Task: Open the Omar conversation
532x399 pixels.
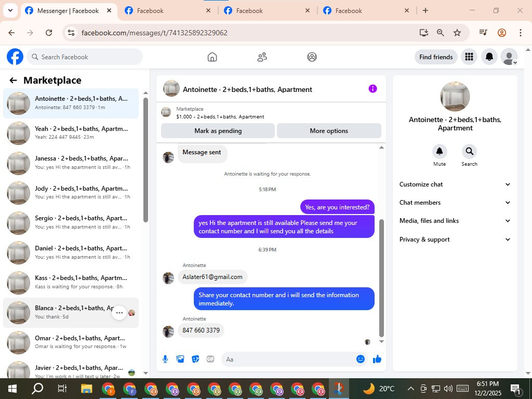Action: [x=71, y=342]
